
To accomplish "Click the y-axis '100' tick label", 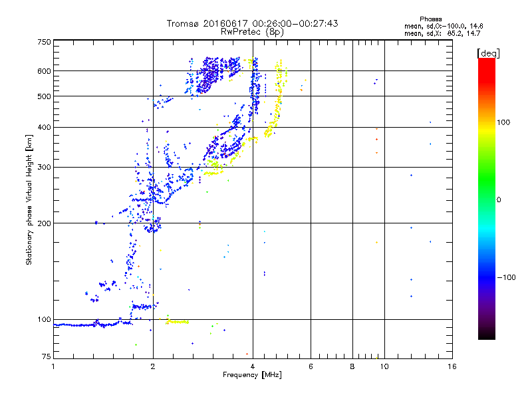I will [x=44, y=320].
